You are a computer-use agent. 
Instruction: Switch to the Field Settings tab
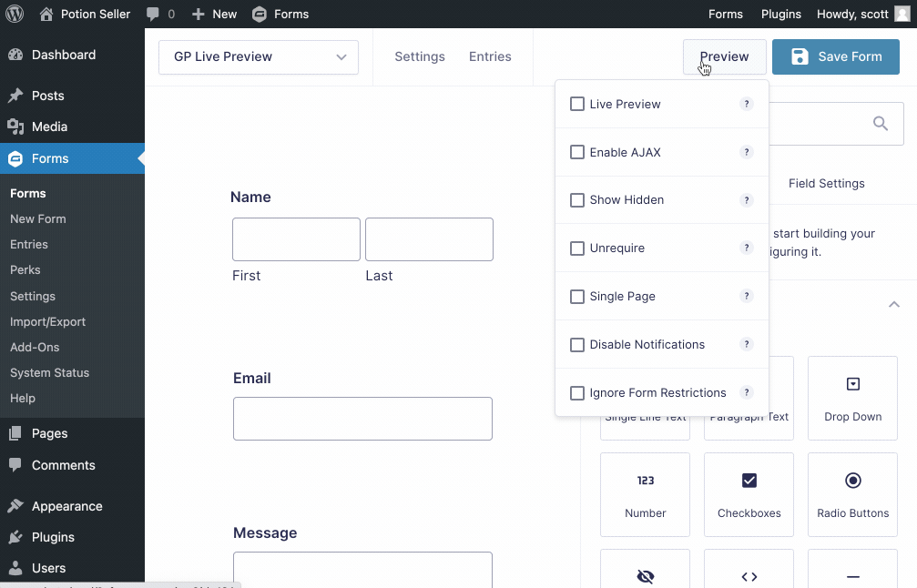(826, 184)
